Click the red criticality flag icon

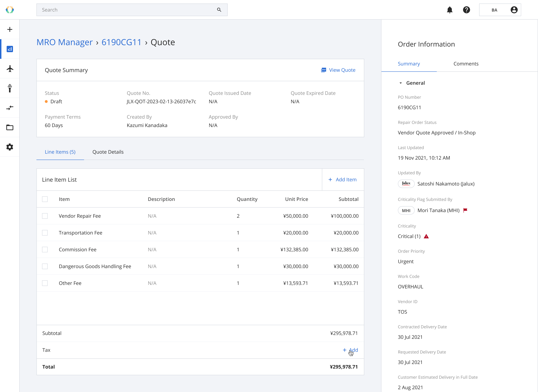tap(465, 210)
